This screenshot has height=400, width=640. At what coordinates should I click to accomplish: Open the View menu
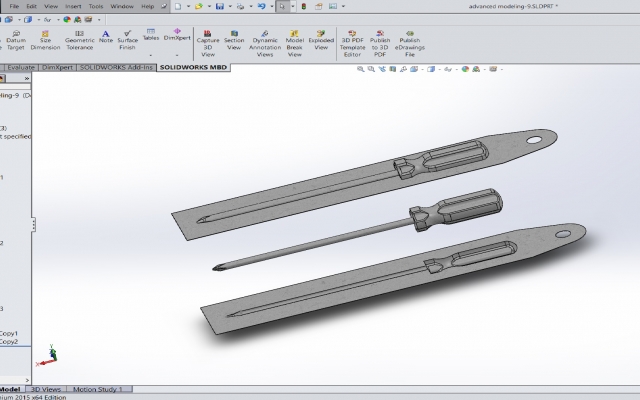(51, 6)
